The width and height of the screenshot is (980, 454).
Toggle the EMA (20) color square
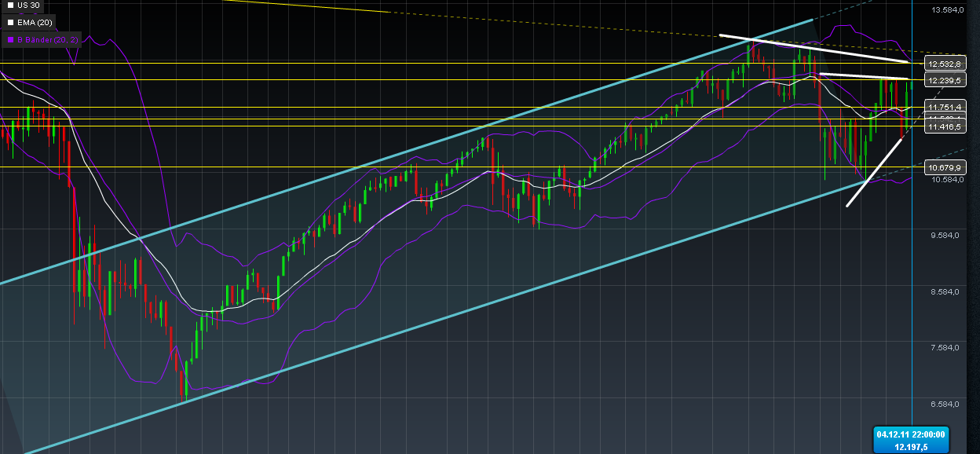(x=9, y=22)
